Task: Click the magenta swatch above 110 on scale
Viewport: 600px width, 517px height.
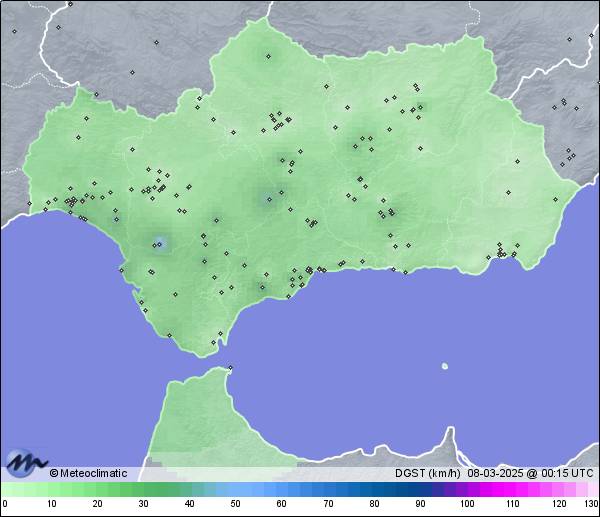Action: click(x=513, y=490)
